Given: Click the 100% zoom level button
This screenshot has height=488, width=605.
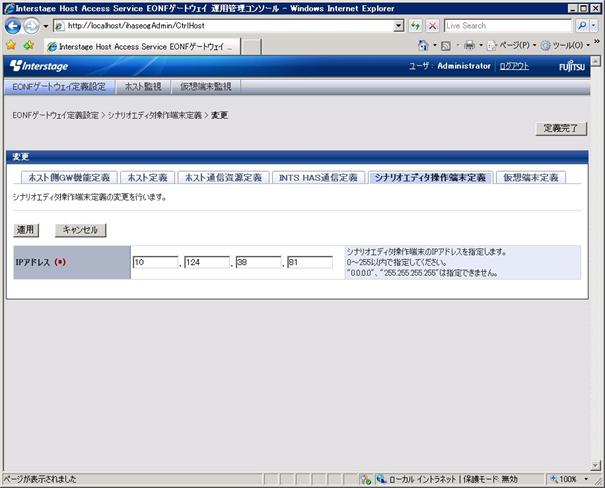Looking at the screenshot, I should tap(564, 479).
